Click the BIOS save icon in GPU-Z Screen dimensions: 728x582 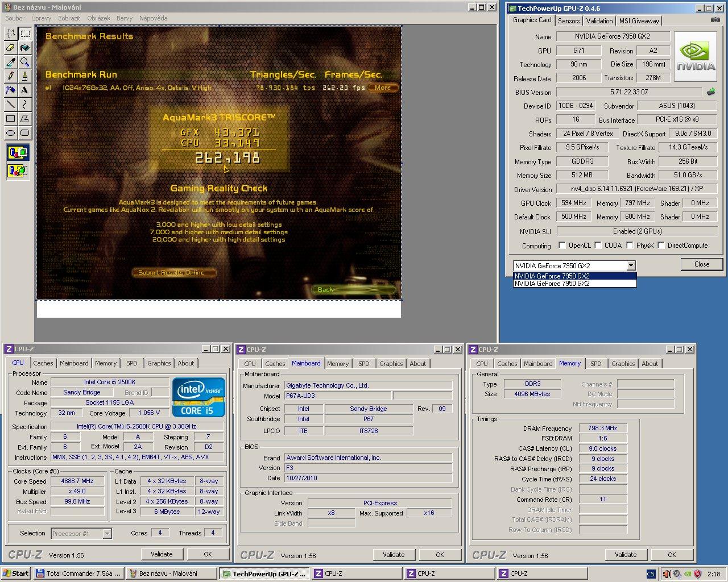(x=711, y=92)
